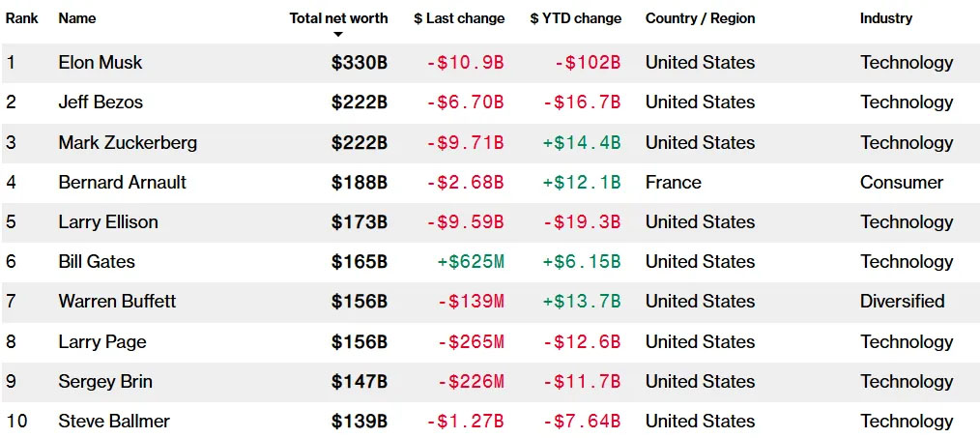Select the Country / Region column header
The width and height of the screenshot is (980, 438).
pyautogui.click(x=700, y=18)
